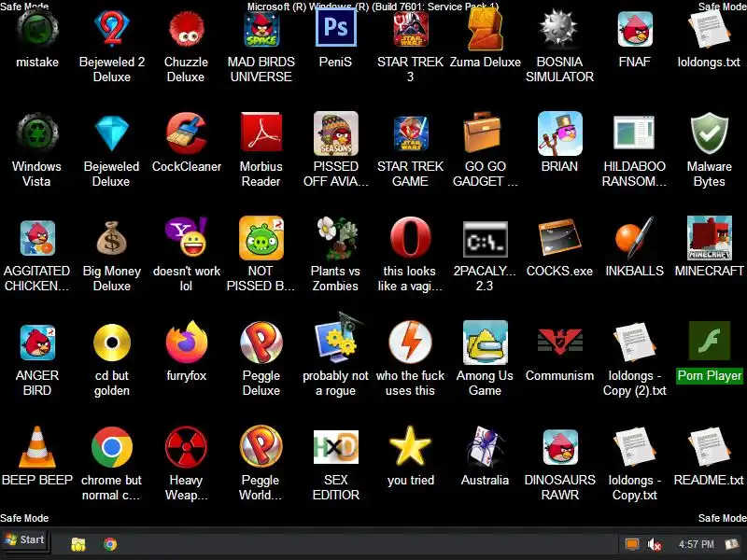Viewport: 747px width, 560px height.
Task: Click the 4:57 PM clock
Action: click(696, 544)
